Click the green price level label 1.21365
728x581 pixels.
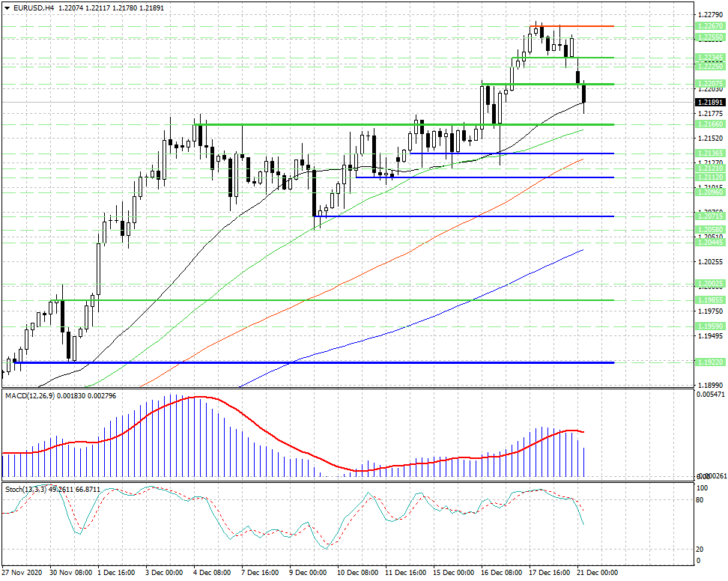710,153
